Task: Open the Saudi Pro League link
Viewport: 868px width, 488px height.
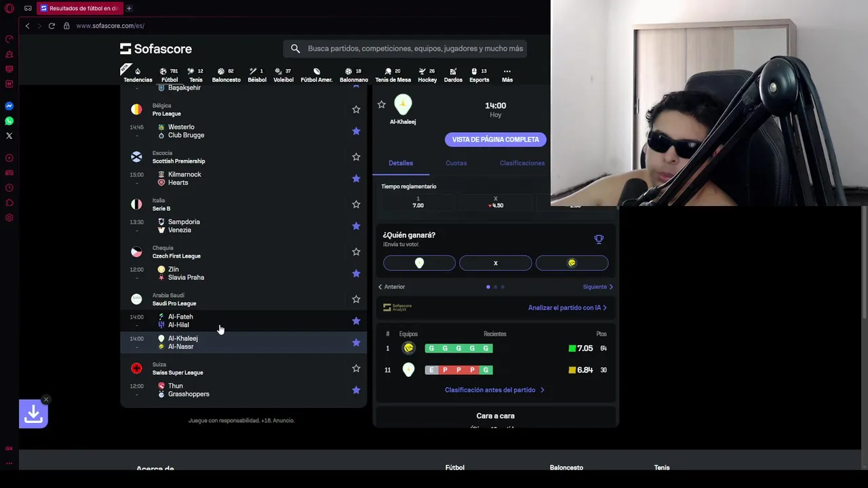Action: [x=174, y=304]
